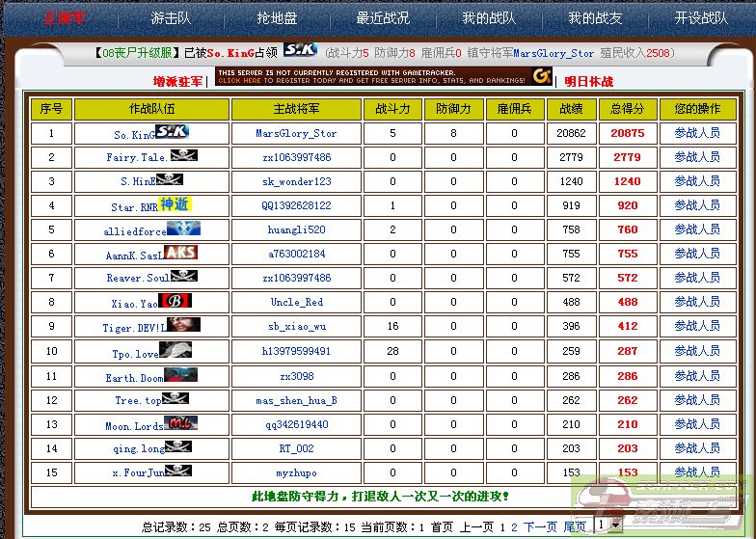Click the 明日休战 link
Viewport: 756px width, 539px height.
(588, 82)
